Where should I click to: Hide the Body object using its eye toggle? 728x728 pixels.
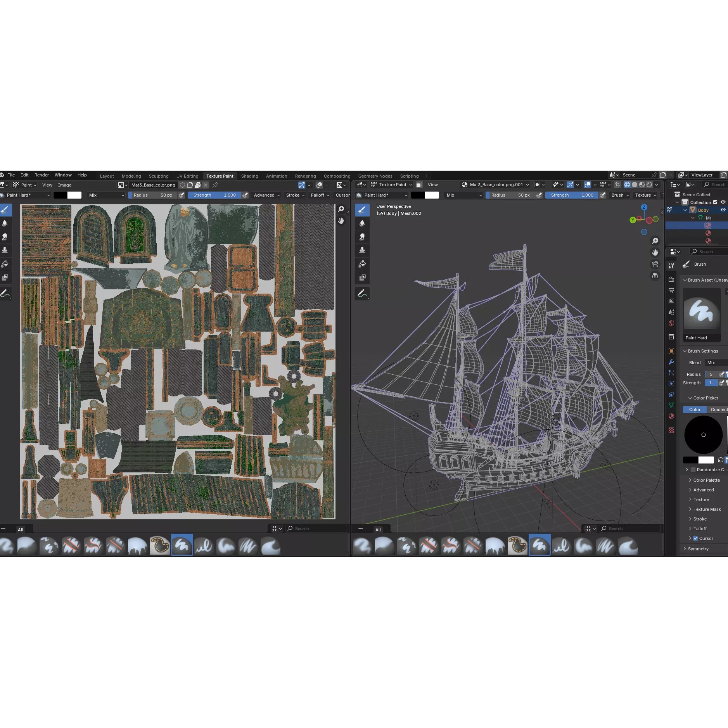pos(723,210)
